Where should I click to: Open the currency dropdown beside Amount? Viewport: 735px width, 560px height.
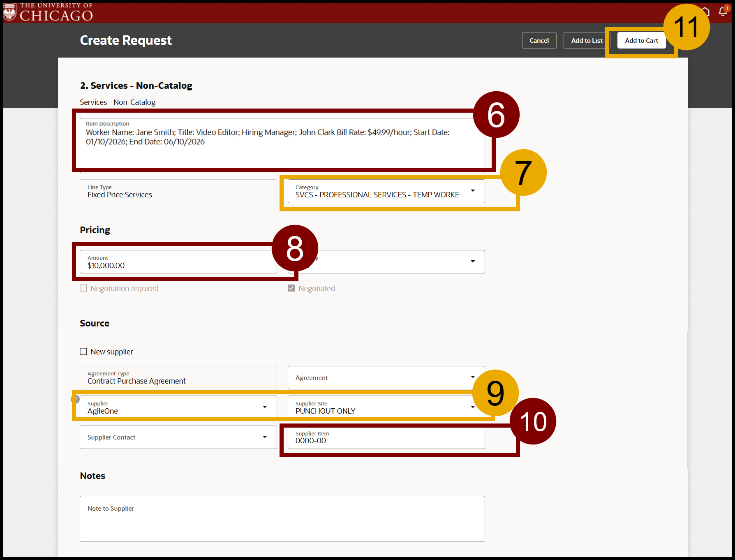[x=473, y=261]
